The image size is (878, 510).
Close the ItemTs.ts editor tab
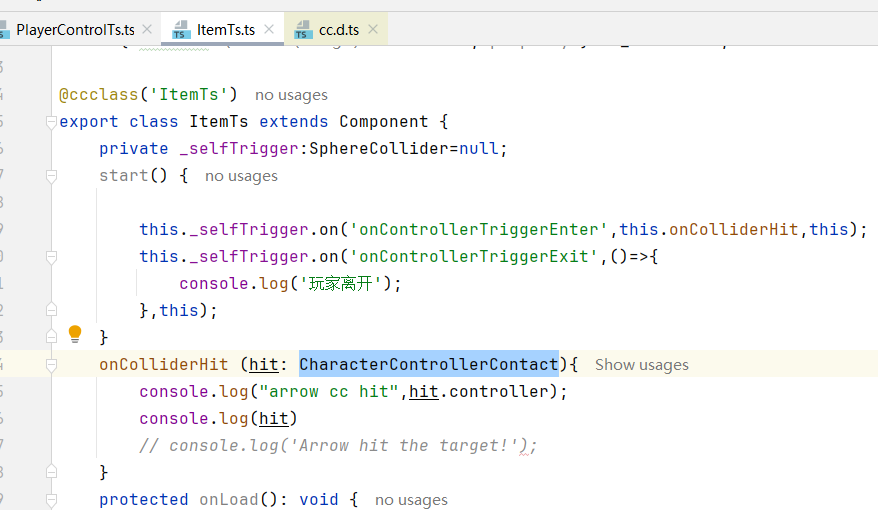click(x=268, y=30)
